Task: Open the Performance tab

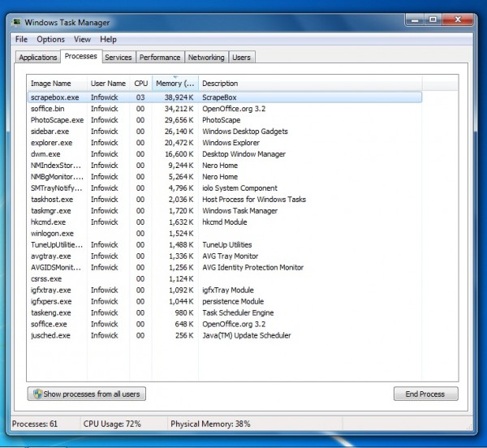Action: pyautogui.click(x=160, y=58)
